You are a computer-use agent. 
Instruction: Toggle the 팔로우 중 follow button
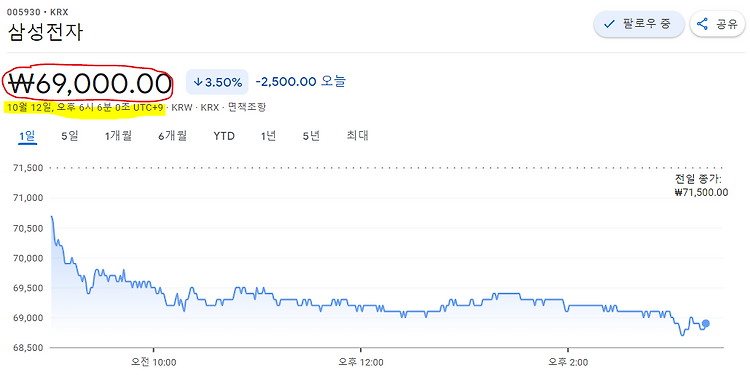click(639, 24)
